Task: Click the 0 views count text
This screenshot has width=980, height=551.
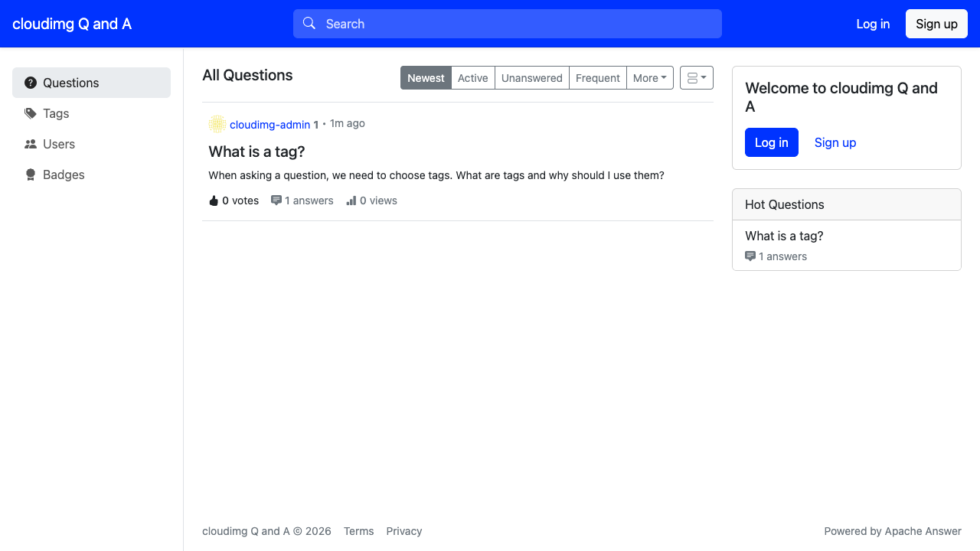Action: (x=378, y=201)
